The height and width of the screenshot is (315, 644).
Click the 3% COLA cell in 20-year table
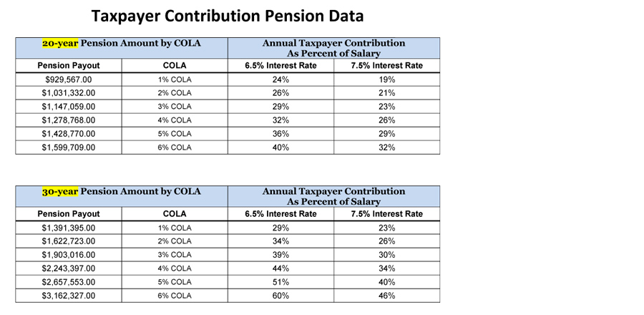(x=175, y=107)
